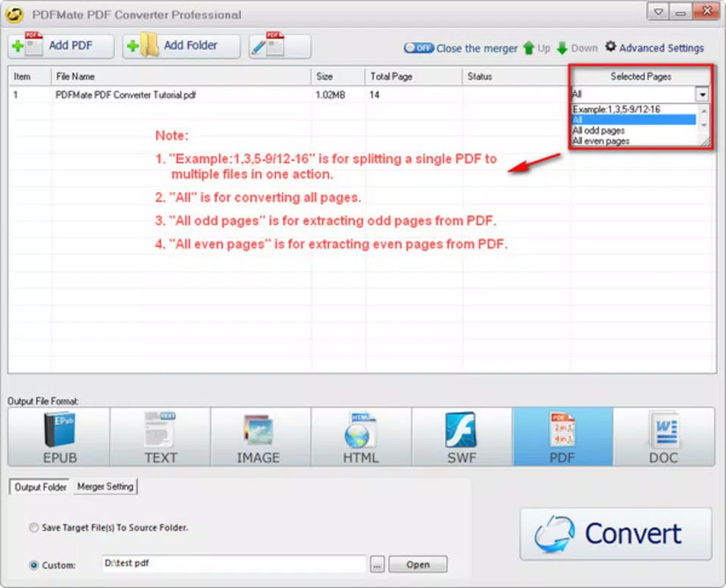Click the Selected Pages combo box field
This screenshot has height=588, width=726.
pos(633,95)
